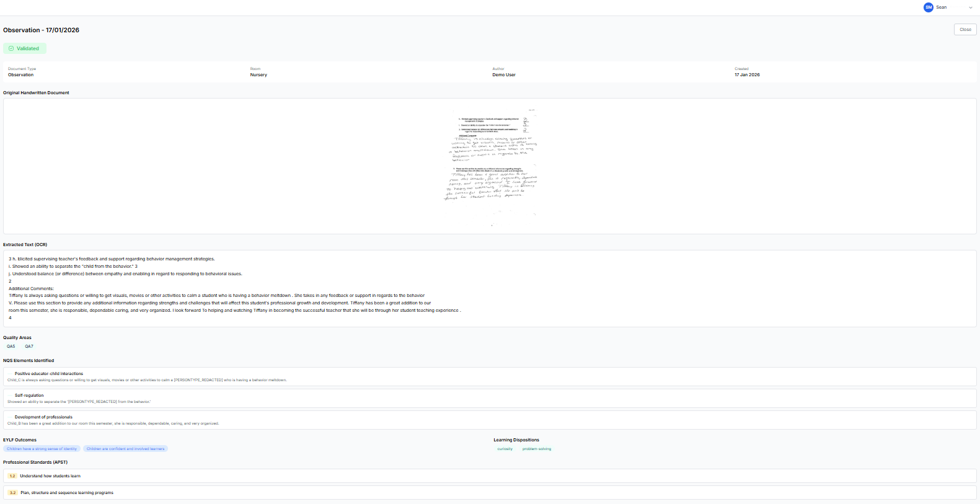Click the "Original Handwritten Document" heading
Image resolution: width=980 pixels, height=504 pixels.
click(x=36, y=93)
